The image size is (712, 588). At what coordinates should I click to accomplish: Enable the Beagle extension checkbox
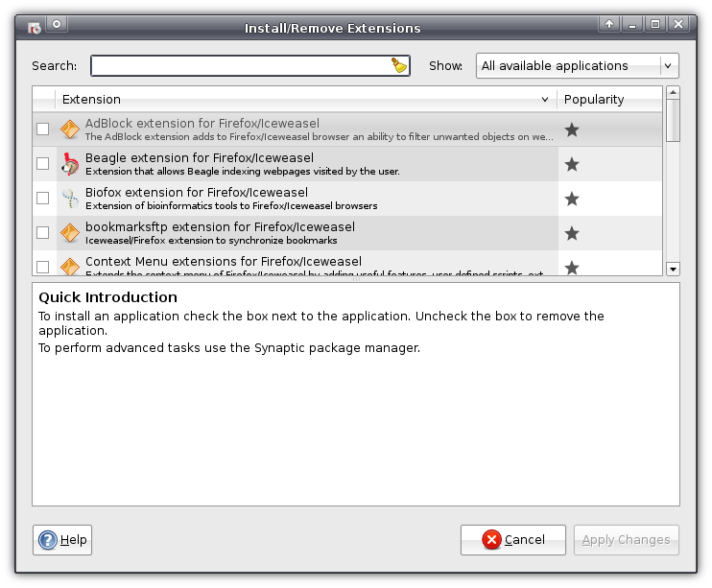[x=42, y=164]
